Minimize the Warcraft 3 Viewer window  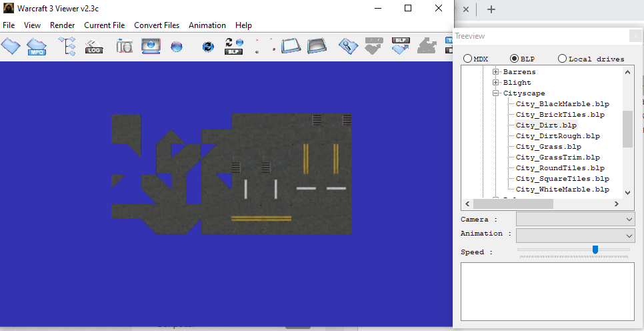point(378,8)
